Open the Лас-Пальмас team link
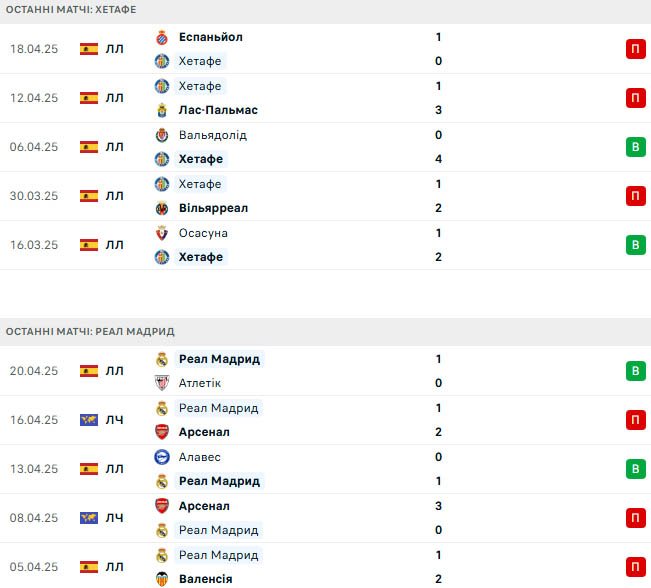 [218, 110]
